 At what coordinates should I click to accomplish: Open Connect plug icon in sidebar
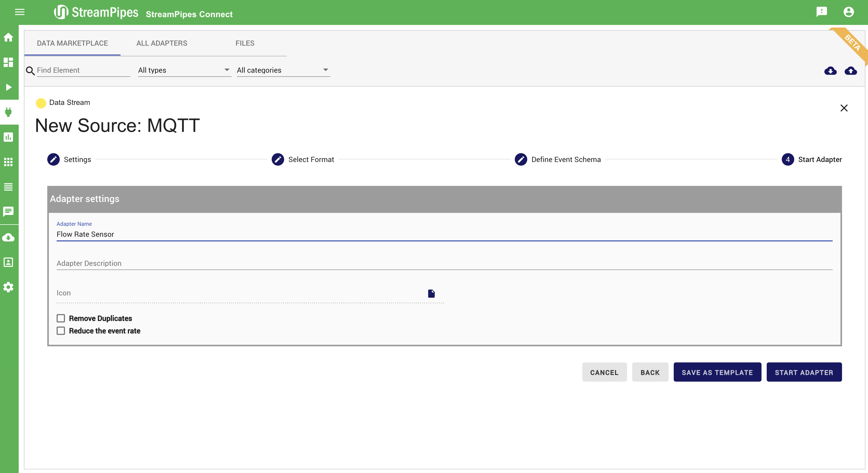(8, 112)
